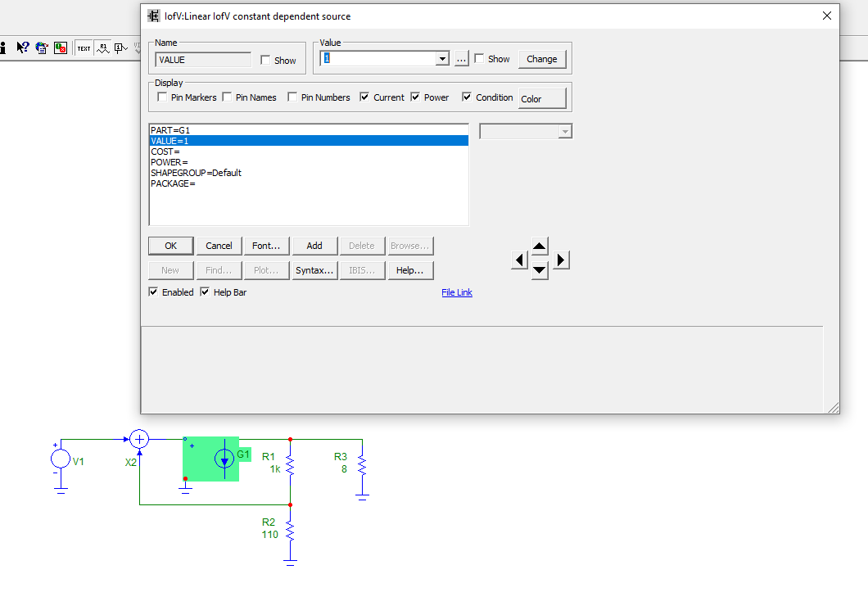The image size is (868, 615).
Task: Open the File Link hyperlink
Action: (x=457, y=292)
